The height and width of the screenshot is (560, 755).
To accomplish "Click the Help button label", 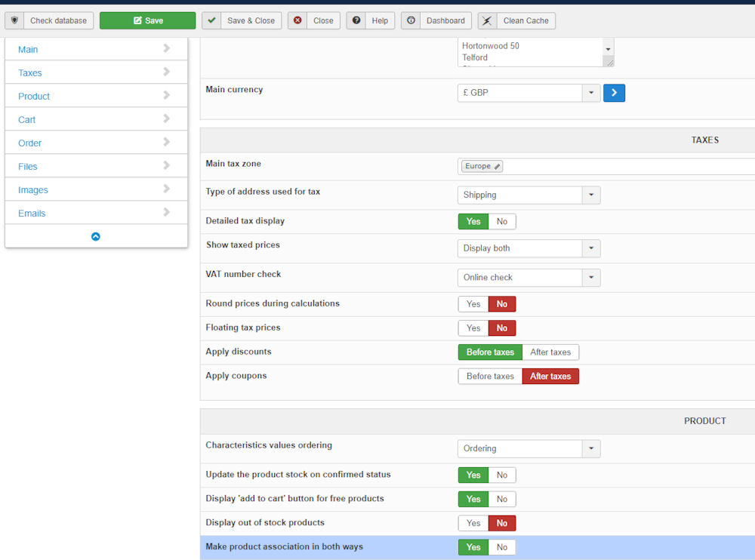I will pyautogui.click(x=380, y=20).
